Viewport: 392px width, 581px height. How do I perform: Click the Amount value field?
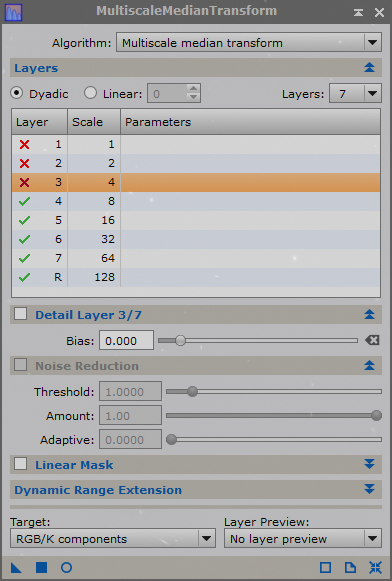(130, 415)
